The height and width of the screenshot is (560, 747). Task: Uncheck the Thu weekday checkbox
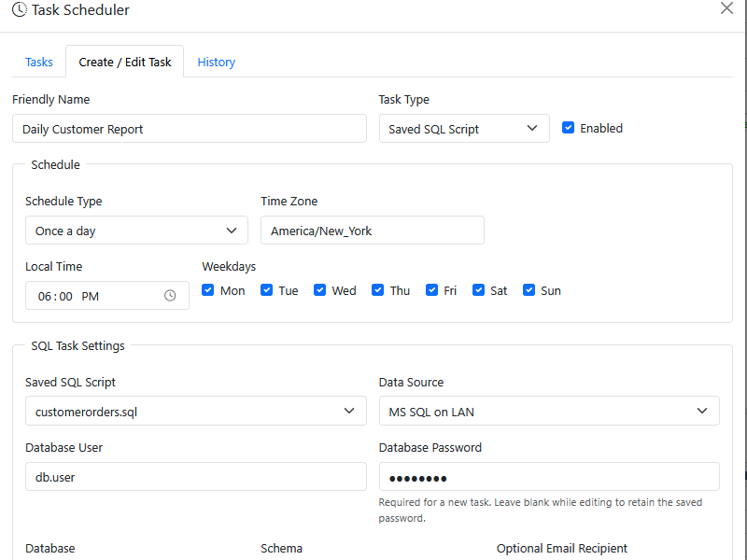(x=378, y=290)
